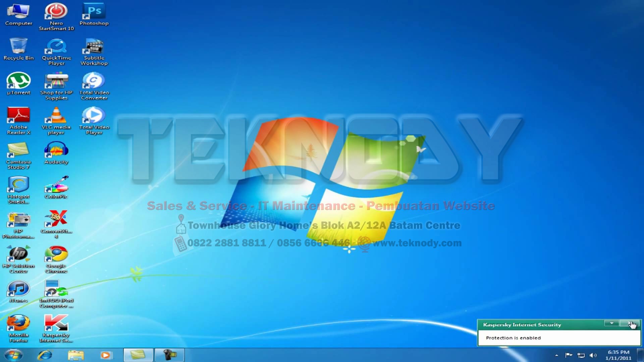The width and height of the screenshot is (644, 362).
Task: Click the volume speaker tray icon
Action: tap(593, 355)
